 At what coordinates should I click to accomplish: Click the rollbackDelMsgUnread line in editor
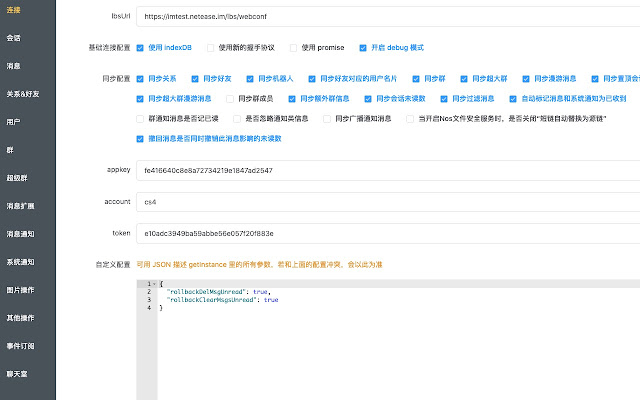(218, 292)
